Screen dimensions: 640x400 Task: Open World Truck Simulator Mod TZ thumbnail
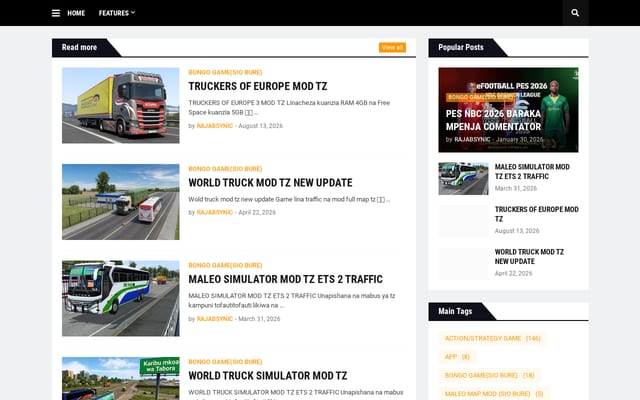(120, 378)
